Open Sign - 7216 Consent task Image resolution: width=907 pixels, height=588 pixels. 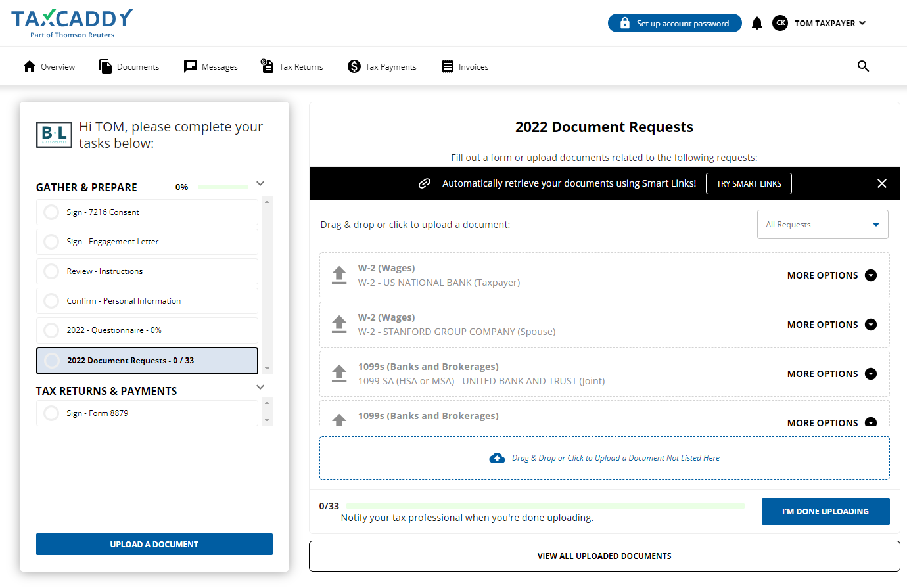(147, 212)
